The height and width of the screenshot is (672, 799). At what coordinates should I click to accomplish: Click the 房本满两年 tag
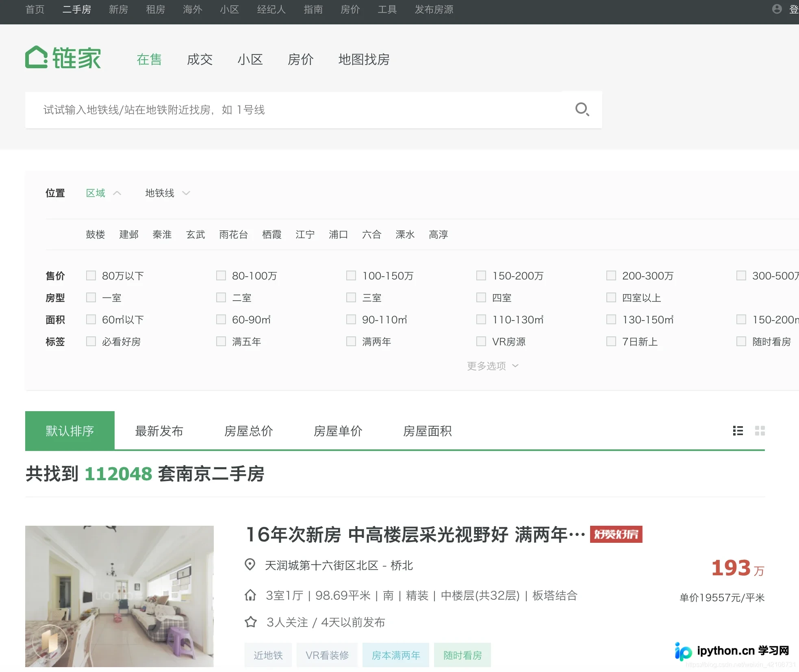[x=396, y=655]
